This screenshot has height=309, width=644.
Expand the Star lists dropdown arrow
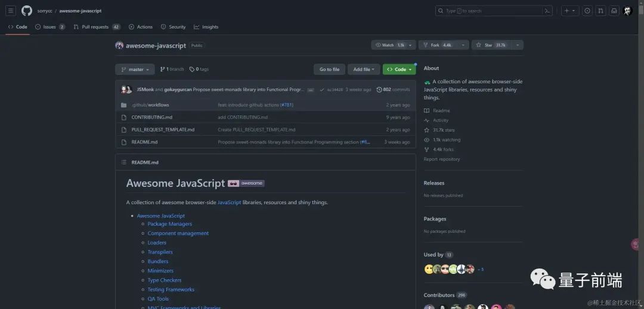pos(518,45)
